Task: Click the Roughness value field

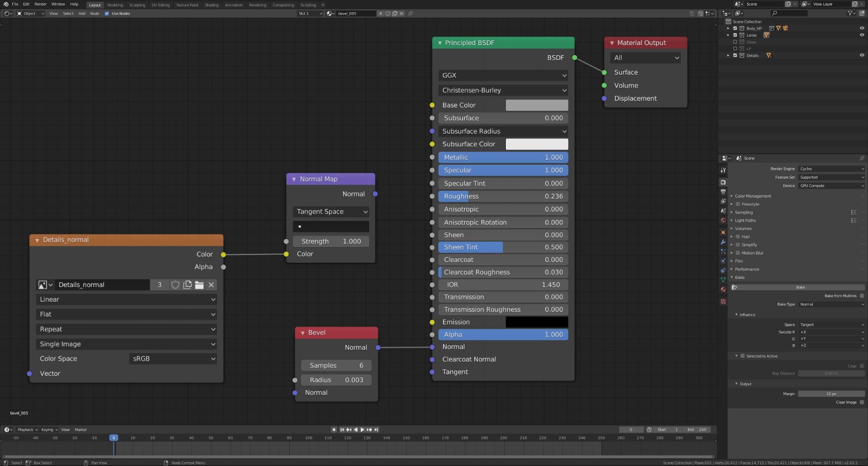Action: click(x=503, y=197)
